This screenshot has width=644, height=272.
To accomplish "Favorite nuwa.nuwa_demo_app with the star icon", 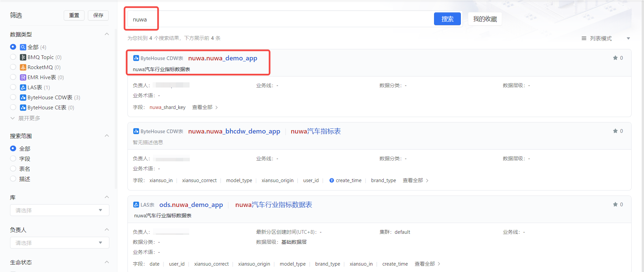I will [x=615, y=58].
